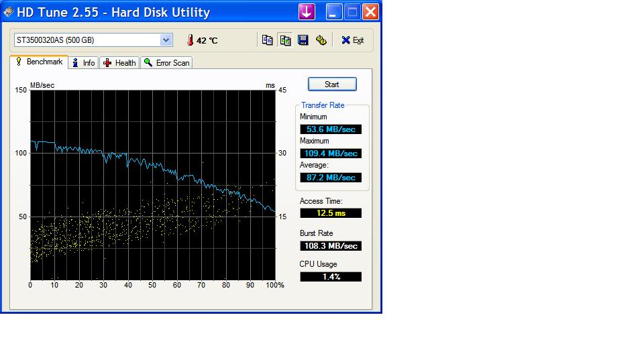Click the Access Time label
644x362 pixels.
[x=321, y=201]
